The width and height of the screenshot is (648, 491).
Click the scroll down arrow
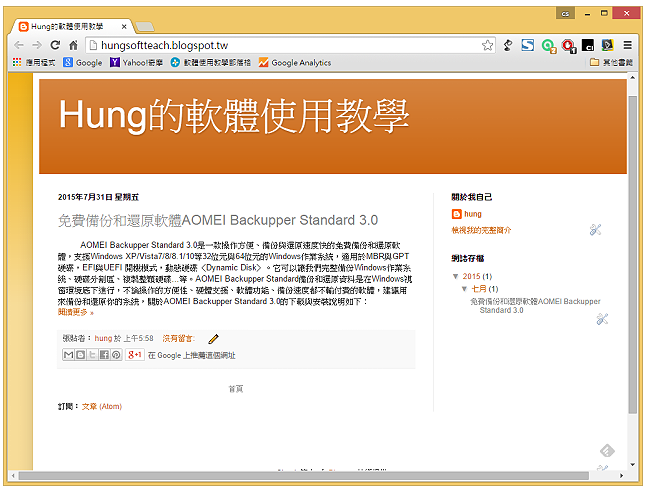click(632, 465)
